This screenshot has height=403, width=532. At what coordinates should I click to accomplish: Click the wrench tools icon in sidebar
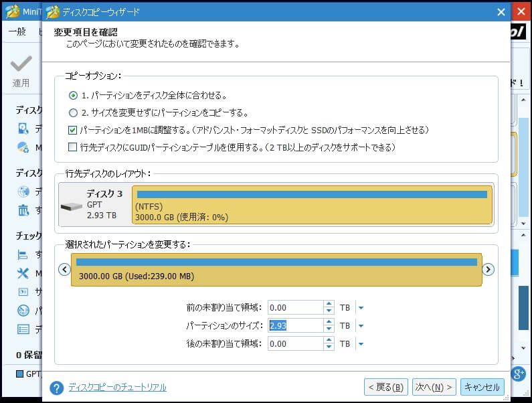point(23,273)
